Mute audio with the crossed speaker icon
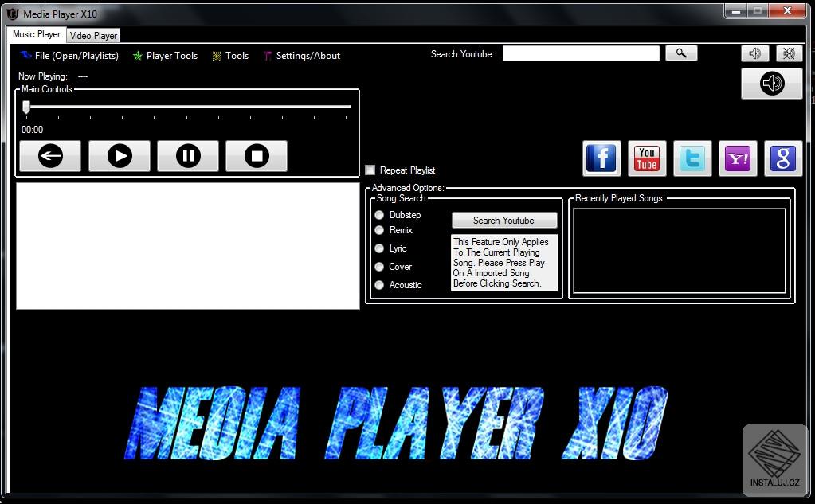This screenshot has height=504, width=815. click(788, 53)
